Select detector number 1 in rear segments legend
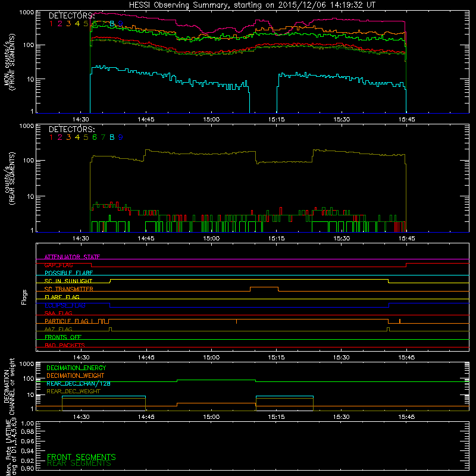The height and width of the screenshot is (476, 476). coord(51,137)
